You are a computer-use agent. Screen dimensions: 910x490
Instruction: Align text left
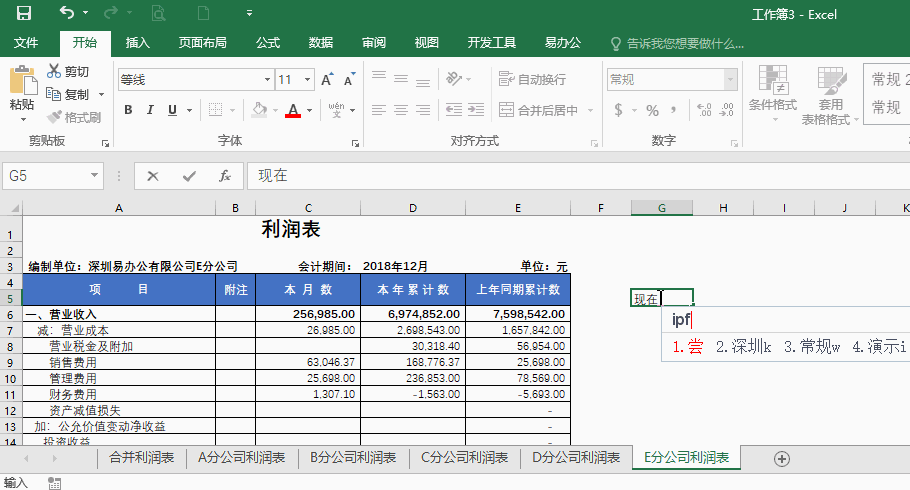point(379,110)
